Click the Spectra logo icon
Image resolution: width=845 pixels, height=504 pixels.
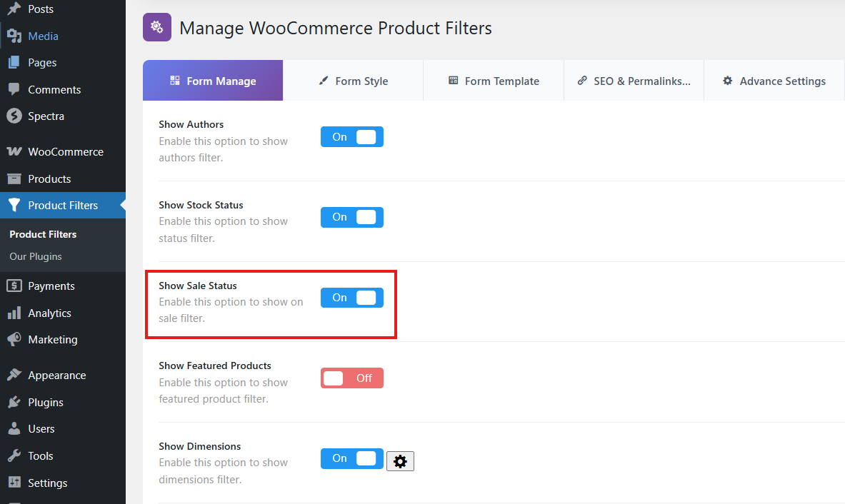14,116
